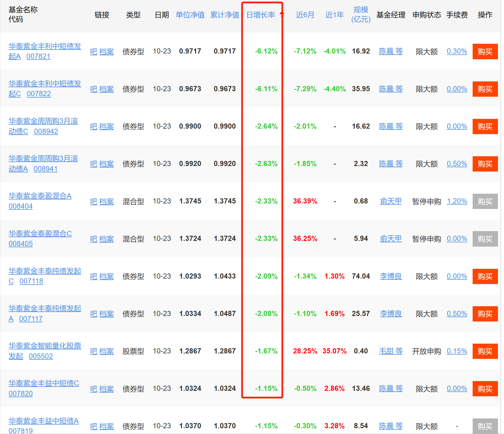The width and height of the screenshot is (504, 434).
Task: Click the 日增长率 column header
Action: click(261, 15)
